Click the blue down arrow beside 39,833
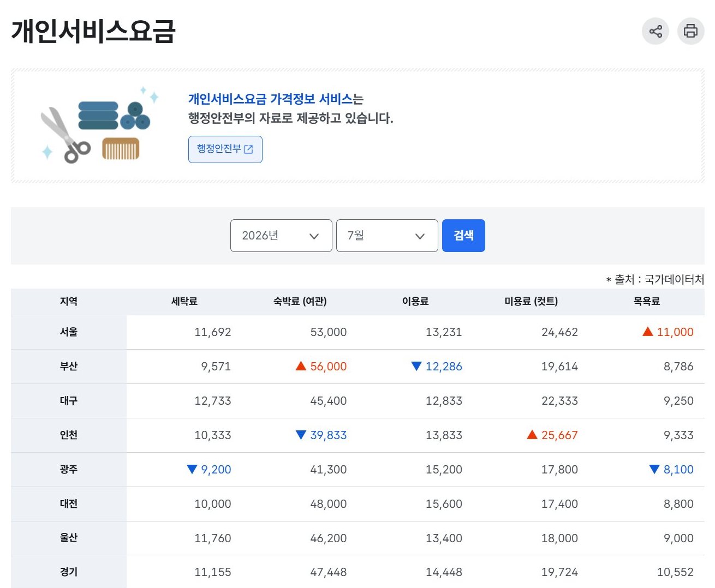 tap(301, 435)
